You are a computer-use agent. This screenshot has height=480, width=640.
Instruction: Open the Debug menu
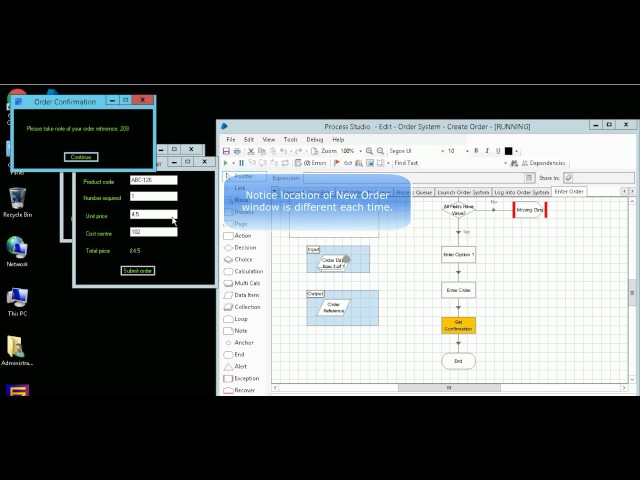pyautogui.click(x=315, y=140)
